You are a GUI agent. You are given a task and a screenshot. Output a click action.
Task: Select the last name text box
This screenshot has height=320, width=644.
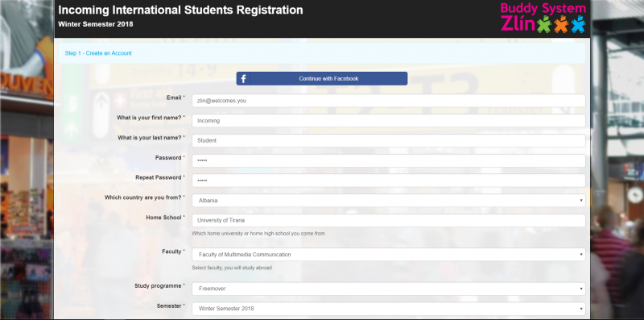click(389, 141)
